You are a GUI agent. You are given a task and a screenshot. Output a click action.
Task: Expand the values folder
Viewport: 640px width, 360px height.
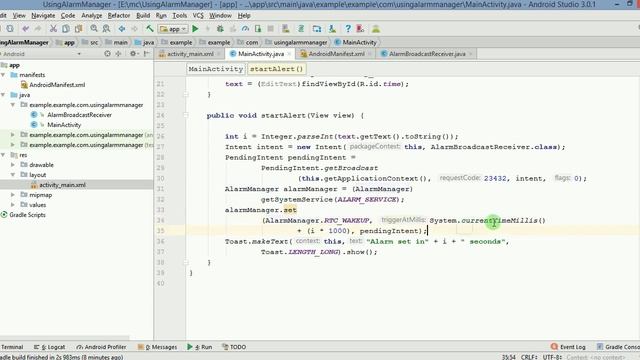tap(13, 205)
